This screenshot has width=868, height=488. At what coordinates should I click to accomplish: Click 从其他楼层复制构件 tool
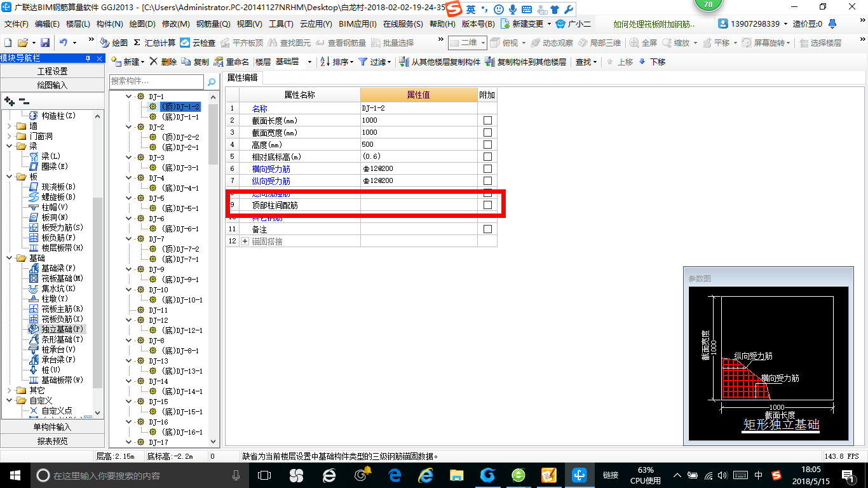(x=440, y=62)
